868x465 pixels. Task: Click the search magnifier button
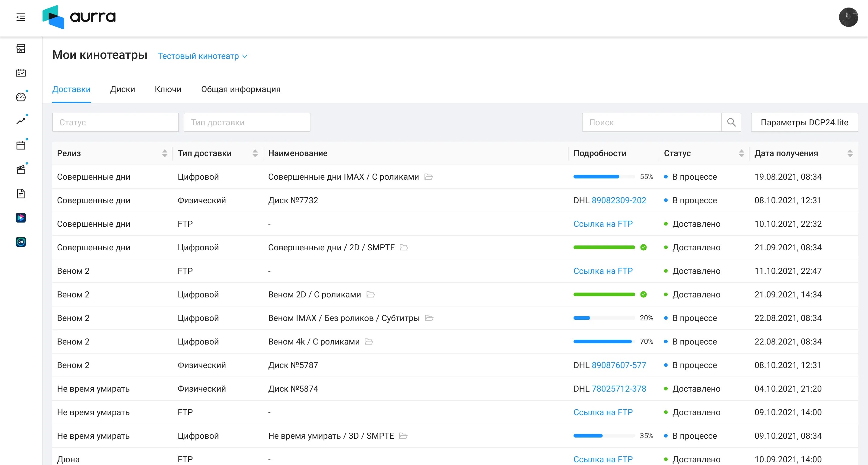pos(731,122)
